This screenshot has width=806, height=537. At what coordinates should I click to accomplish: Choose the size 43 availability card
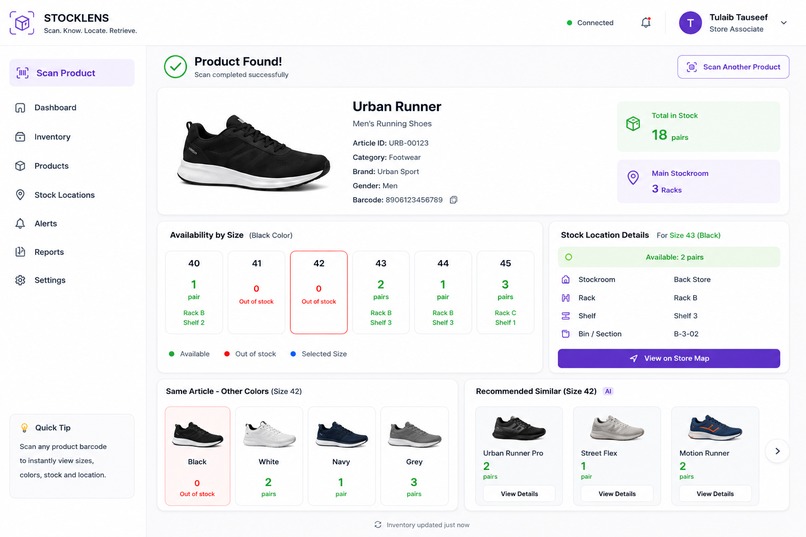(x=381, y=292)
